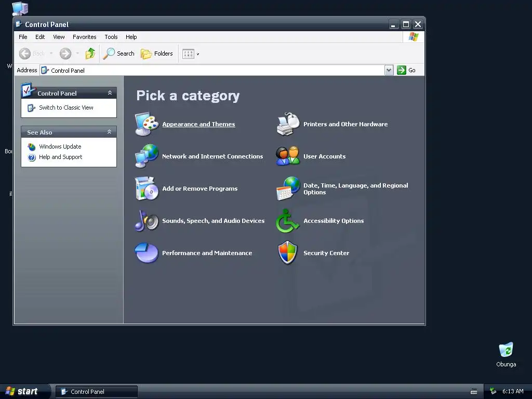Click the Control Panel taskbar button
The image size is (532, 399).
click(97, 392)
